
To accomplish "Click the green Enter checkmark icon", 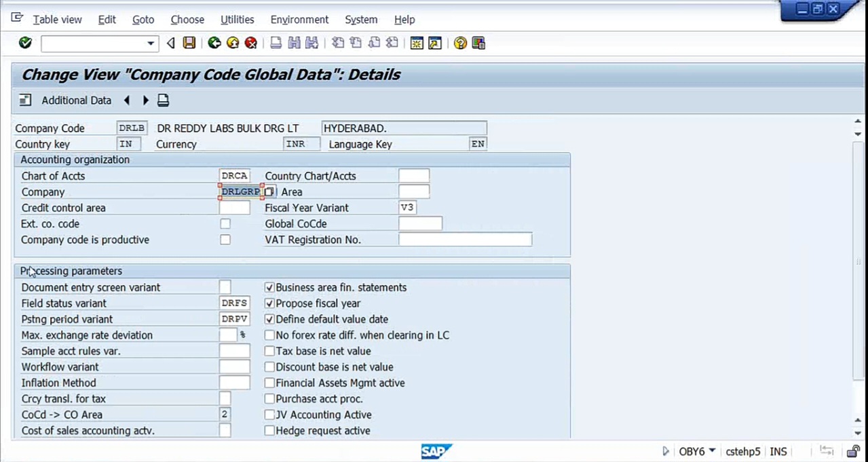I will (25, 43).
